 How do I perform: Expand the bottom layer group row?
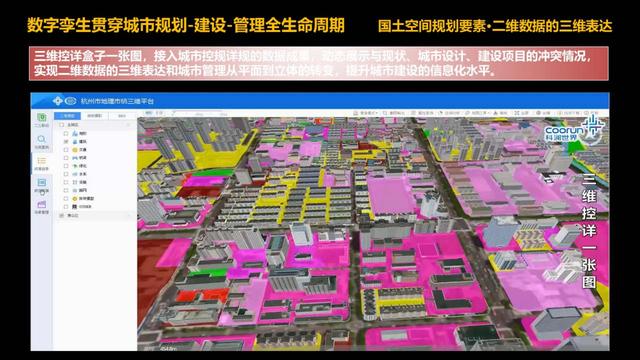coord(96,216)
